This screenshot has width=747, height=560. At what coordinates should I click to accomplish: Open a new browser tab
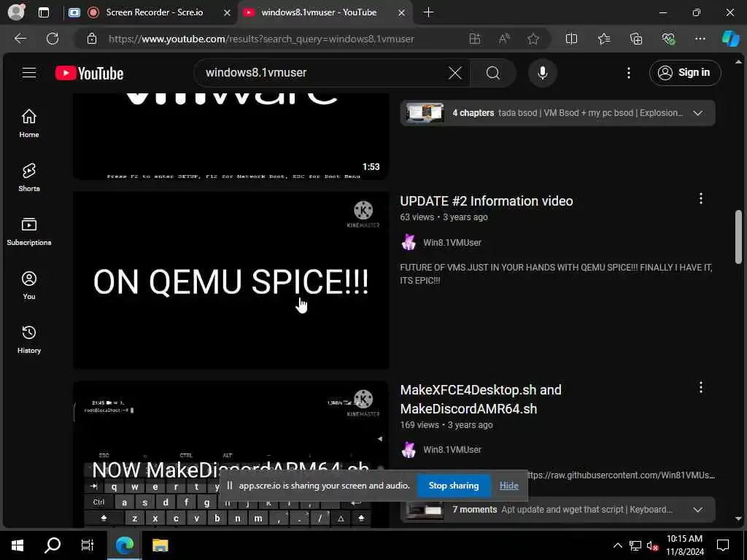click(x=428, y=12)
